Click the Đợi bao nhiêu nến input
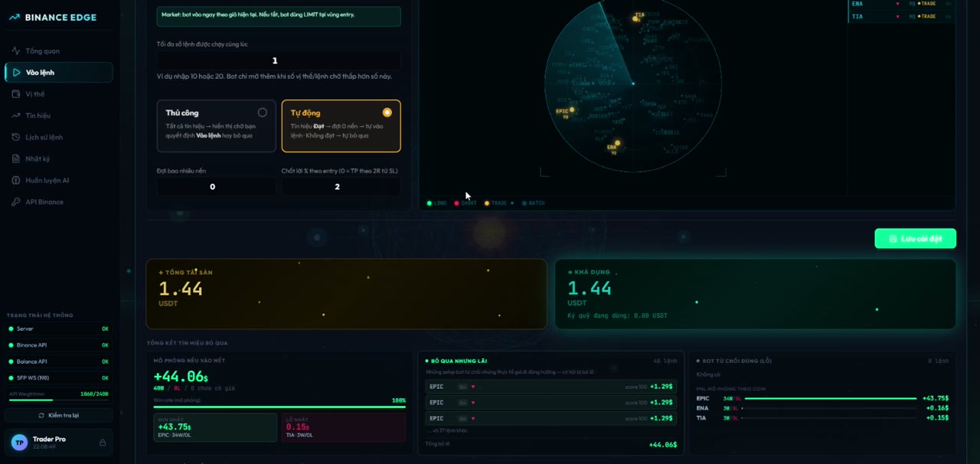 216,186
